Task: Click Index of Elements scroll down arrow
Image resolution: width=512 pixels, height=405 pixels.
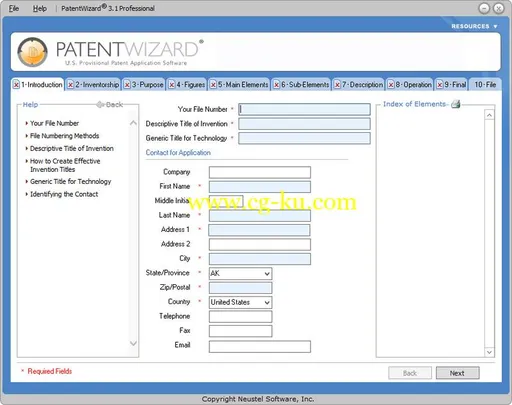Action: pos(489,352)
